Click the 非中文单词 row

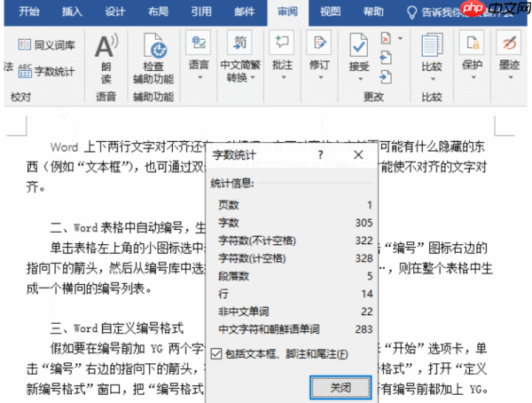[295, 312]
